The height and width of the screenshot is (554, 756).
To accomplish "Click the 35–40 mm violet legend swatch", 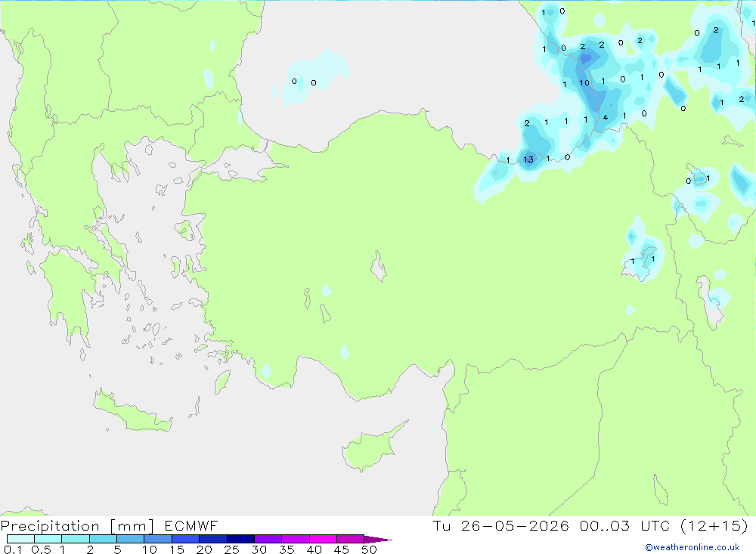I will click(x=296, y=539).
